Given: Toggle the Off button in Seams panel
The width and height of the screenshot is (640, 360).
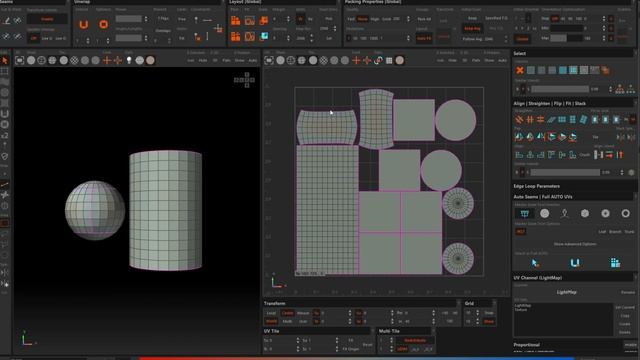Looking at the screenshot, I should [x=33, y=38].
